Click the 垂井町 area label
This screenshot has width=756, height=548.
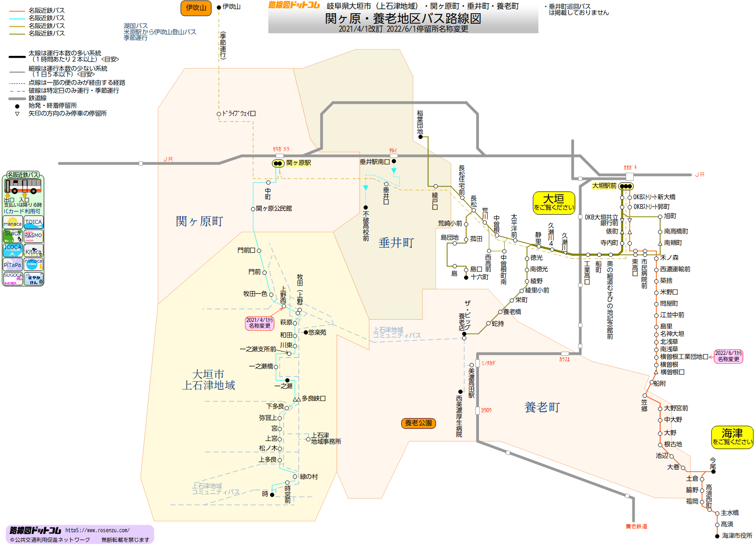click(x=396, y=243)
